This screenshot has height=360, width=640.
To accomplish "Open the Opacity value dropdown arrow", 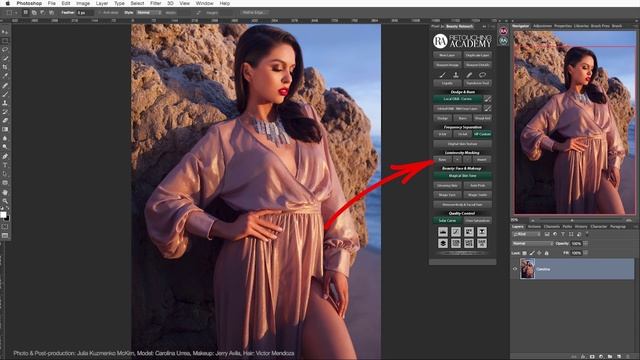I will pos(586,244).
